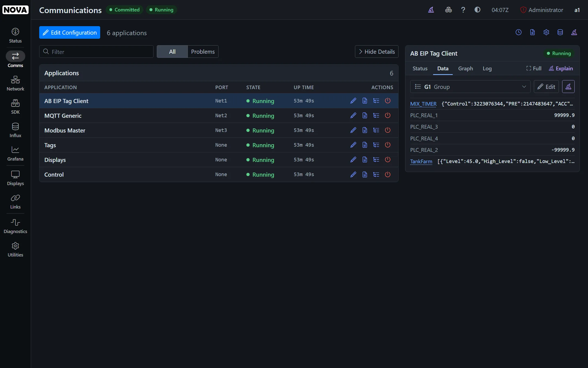Image resolution: width=588 pixels, height=368 pixels.
Task: Edit the Displays application pencil icon
Action: coord(353,159)
